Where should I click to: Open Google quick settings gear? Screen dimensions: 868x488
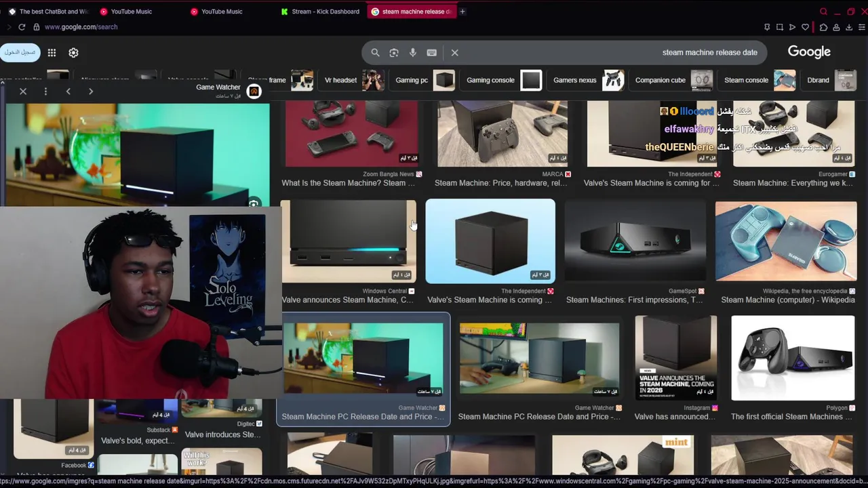[73, 53]
